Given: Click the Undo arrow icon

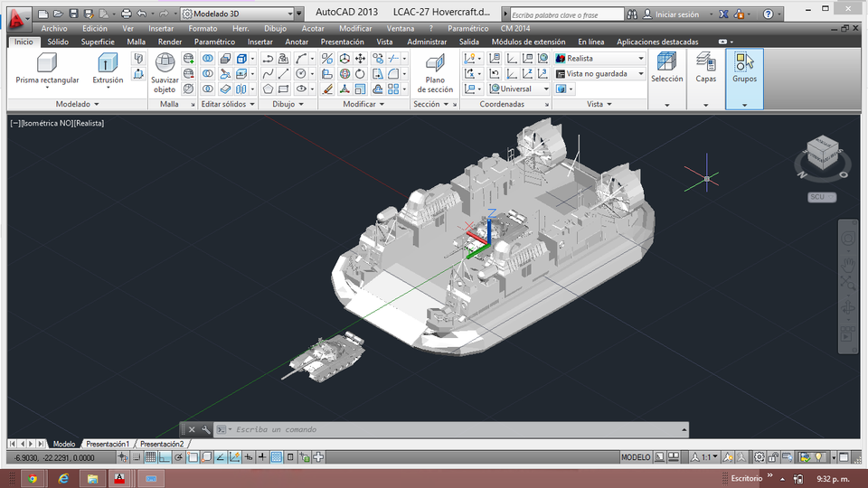Looking at the screenshot, I should pyautogui.click(x=142, y=14).
